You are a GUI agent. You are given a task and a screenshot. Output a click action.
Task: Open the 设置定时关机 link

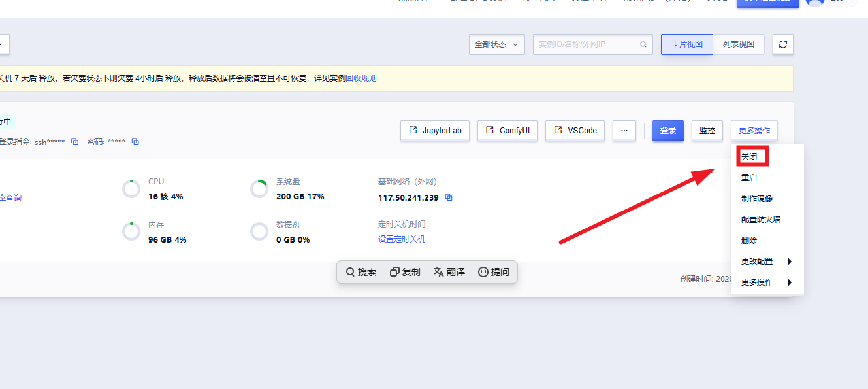click(401, 239)
